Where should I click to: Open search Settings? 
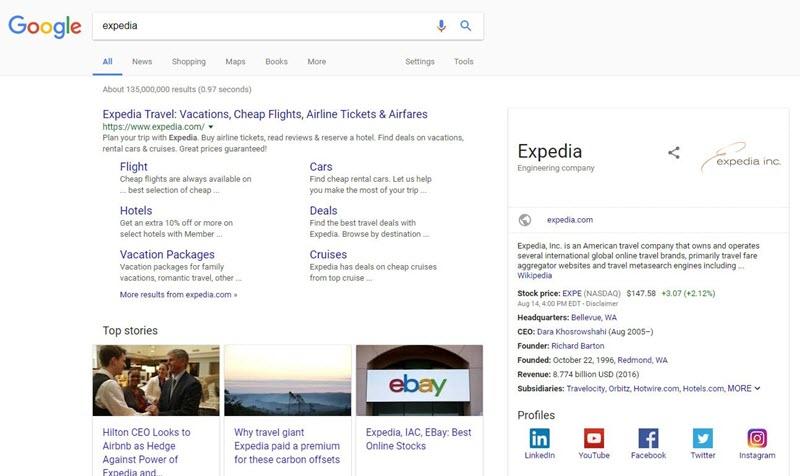[420, 61]
